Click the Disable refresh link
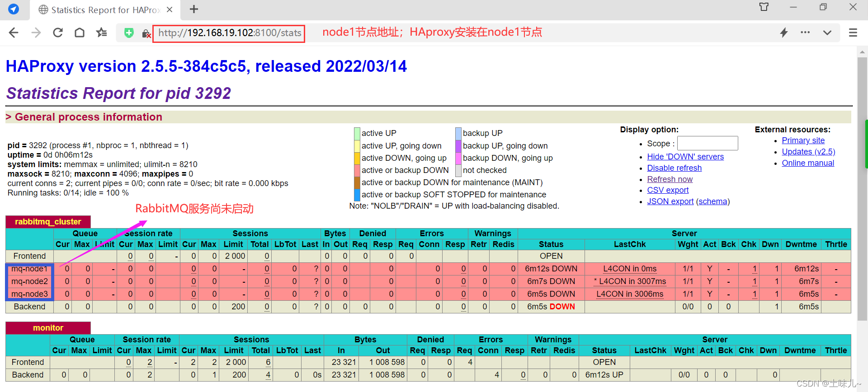 tap(675, 168)
